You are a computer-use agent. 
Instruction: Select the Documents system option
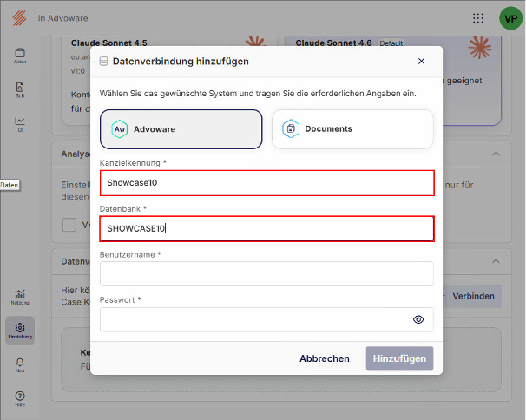tap(352, 129)
